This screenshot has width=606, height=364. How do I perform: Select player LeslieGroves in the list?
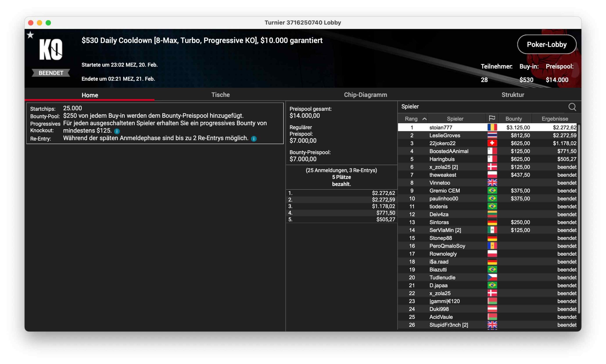click(445, 135)
